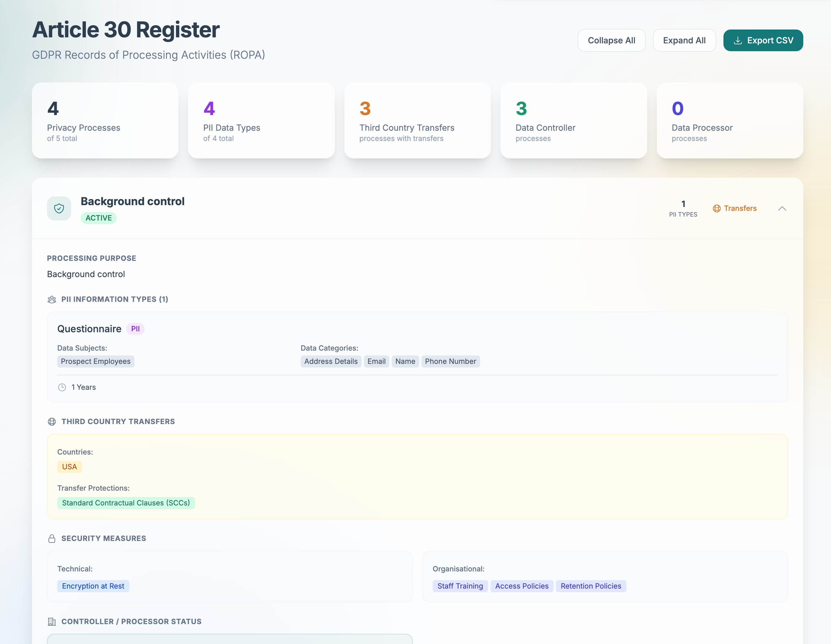Click the PII badge next to Questionnaire
Viewport: 831px width, 644px height.
(x=136, y=329)
